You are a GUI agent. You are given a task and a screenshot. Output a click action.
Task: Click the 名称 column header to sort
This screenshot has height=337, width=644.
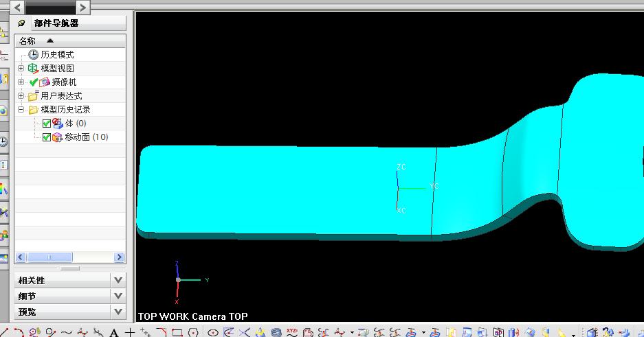tap(70, 40)
